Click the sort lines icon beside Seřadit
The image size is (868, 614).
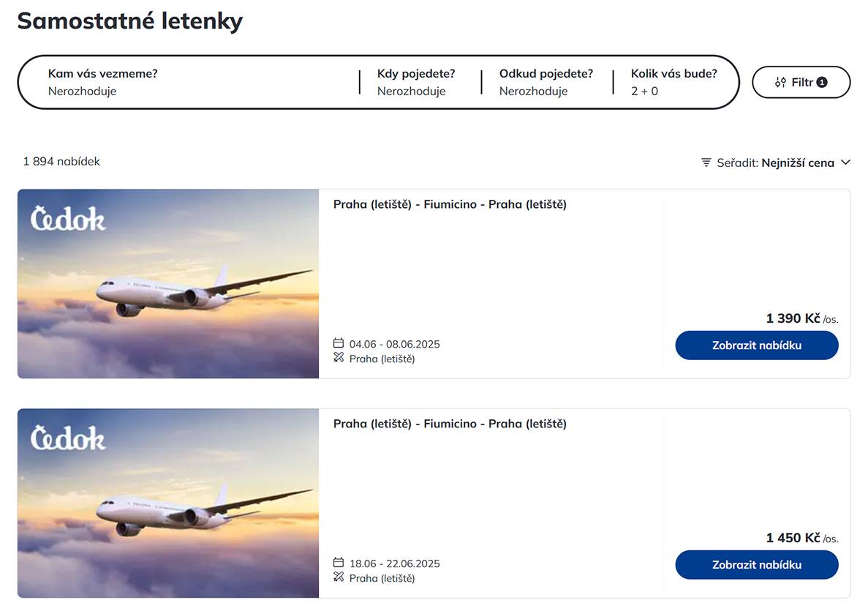pyautogui.click(x=706, y=162)
